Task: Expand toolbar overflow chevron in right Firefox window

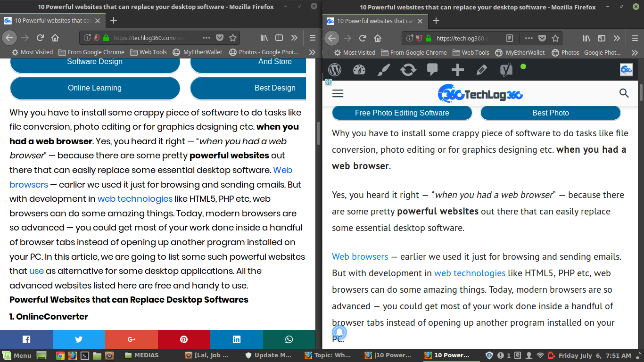Action: click(x=617, y=38)
